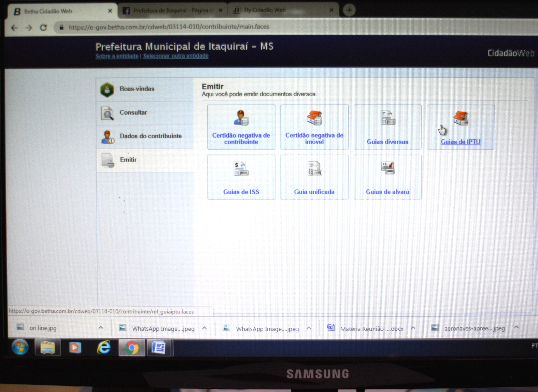Open Guias de ISS icon
Screen dimensions: 538x392
pyautogui.click(x=241, y=168)
